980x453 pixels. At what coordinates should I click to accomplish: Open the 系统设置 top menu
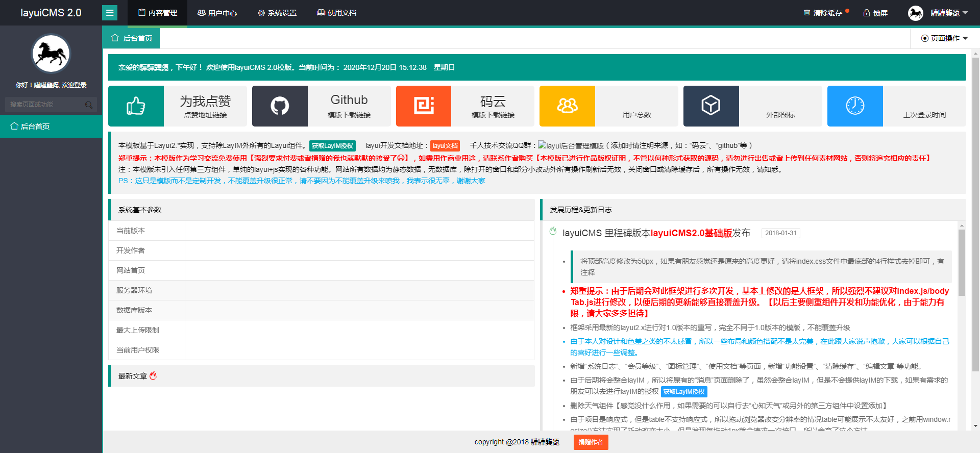277,13
